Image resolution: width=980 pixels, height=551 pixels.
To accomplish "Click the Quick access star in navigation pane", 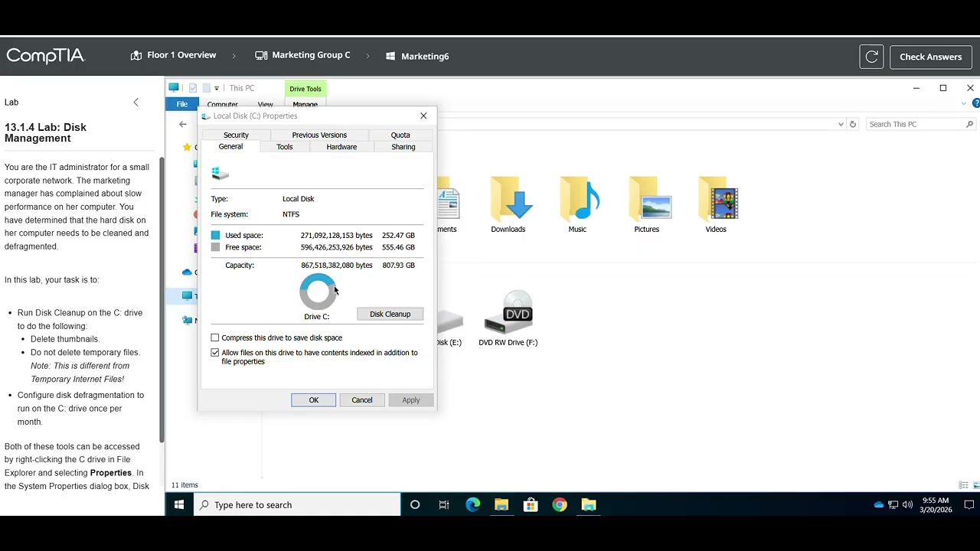I will pyautogui.click(x=187, y=147).
